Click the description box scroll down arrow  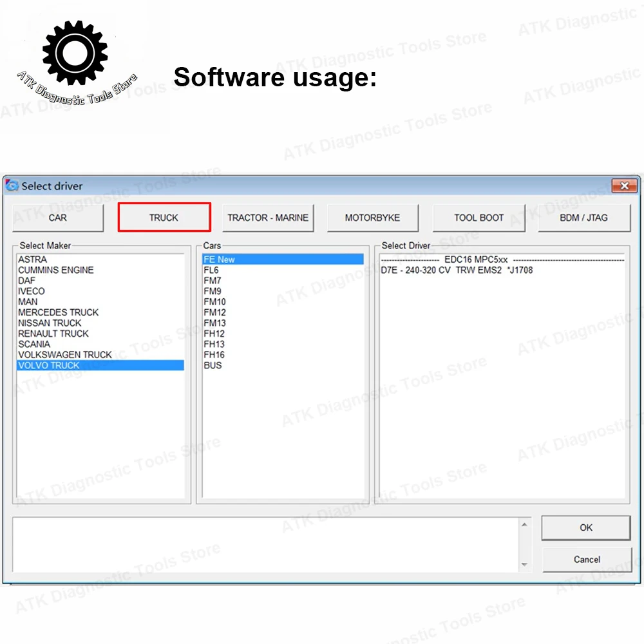point(524,565)
